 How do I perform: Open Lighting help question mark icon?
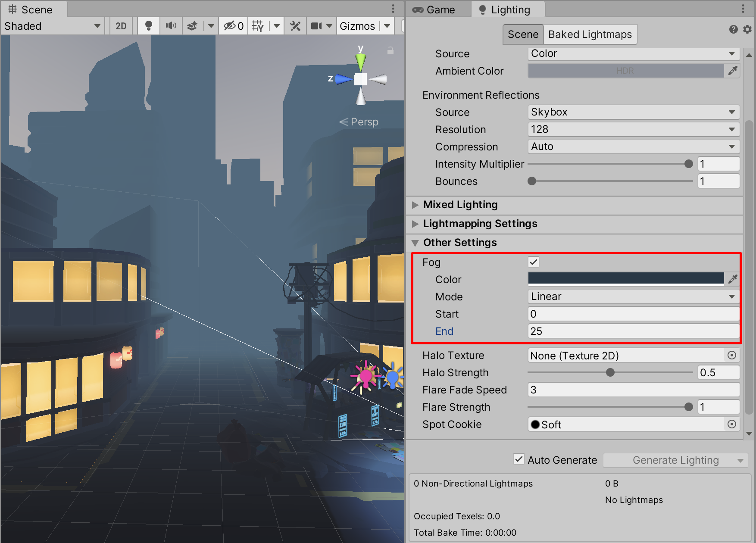(x=733, y=29)
